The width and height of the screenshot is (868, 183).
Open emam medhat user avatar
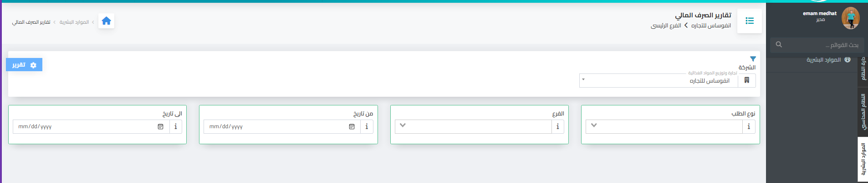click(x=851, y=18)
